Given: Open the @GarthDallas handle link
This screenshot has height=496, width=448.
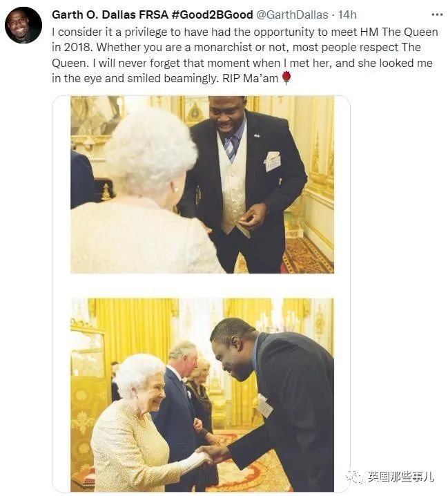Looking at the screenshot, I should (x=292, y=15).
